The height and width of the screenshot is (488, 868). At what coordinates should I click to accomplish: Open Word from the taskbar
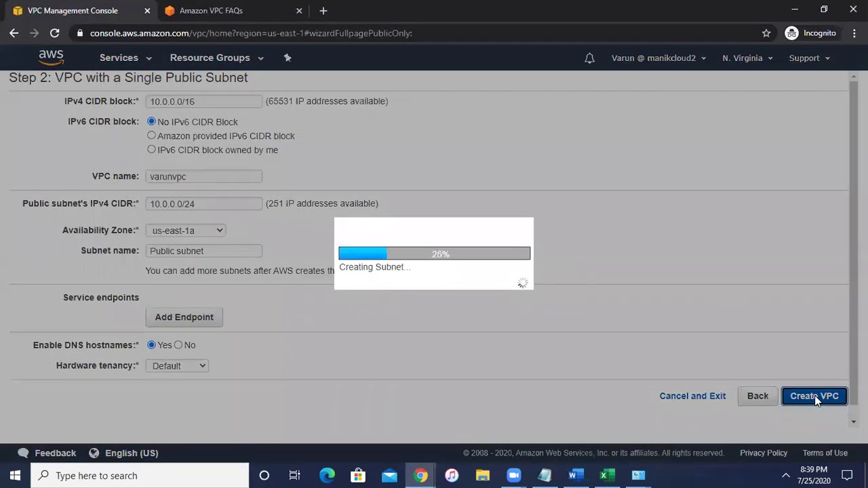click(576, 476)
